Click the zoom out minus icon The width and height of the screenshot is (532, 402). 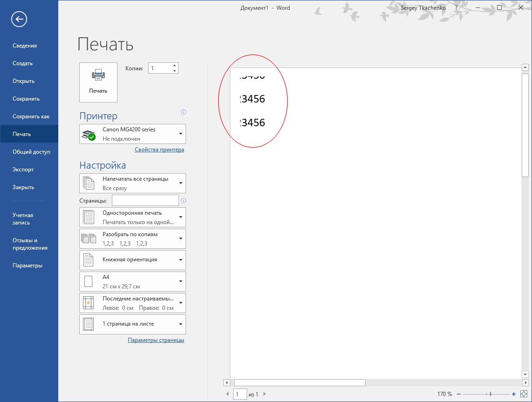click(459, 394)
